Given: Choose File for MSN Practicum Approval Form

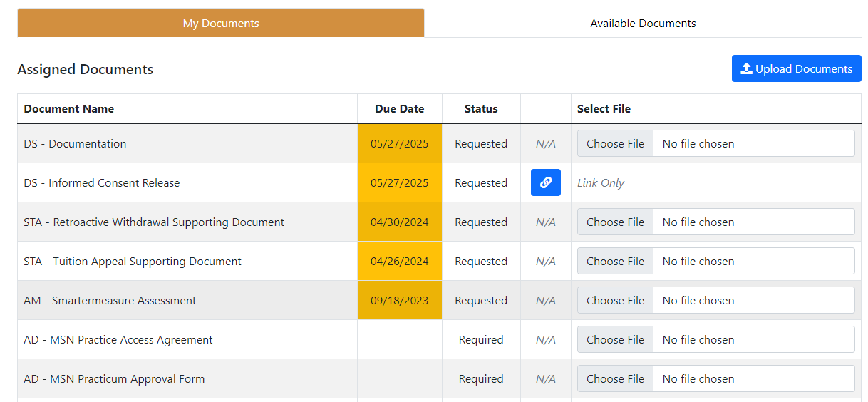Looking at the screenshot, I should 615,379.
